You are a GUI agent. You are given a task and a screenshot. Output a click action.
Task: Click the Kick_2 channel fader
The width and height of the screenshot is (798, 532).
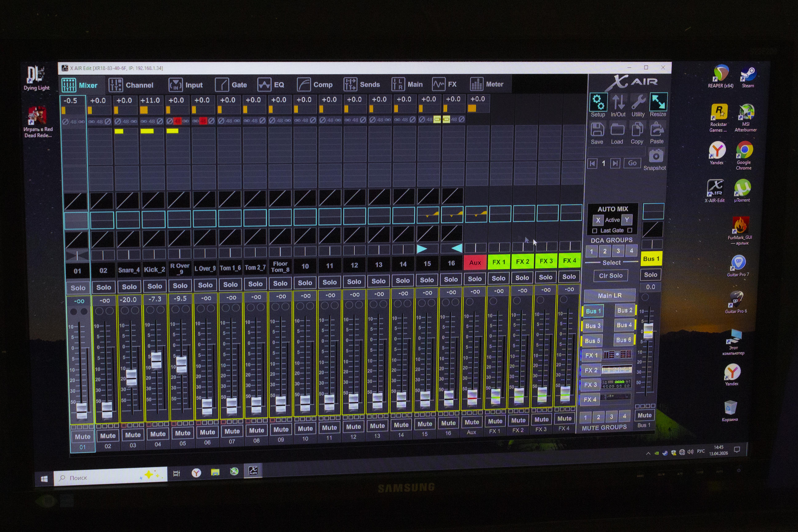[x=156, y=361]
